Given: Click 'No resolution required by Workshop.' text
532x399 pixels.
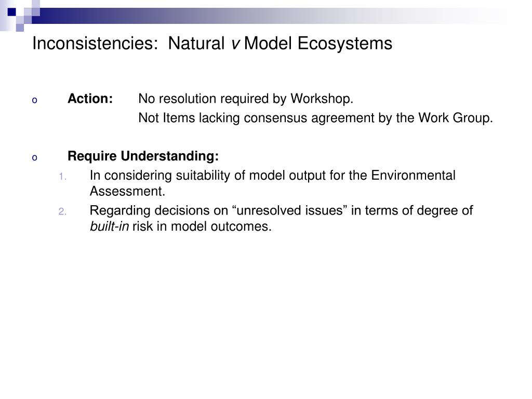Looking at the screenshot, I should (246, 99).
